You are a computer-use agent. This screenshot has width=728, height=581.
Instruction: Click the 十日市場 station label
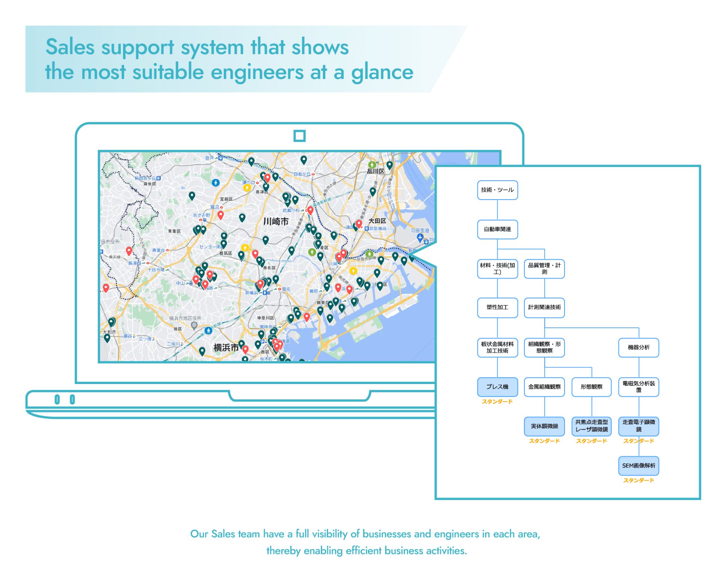(156, 270)
